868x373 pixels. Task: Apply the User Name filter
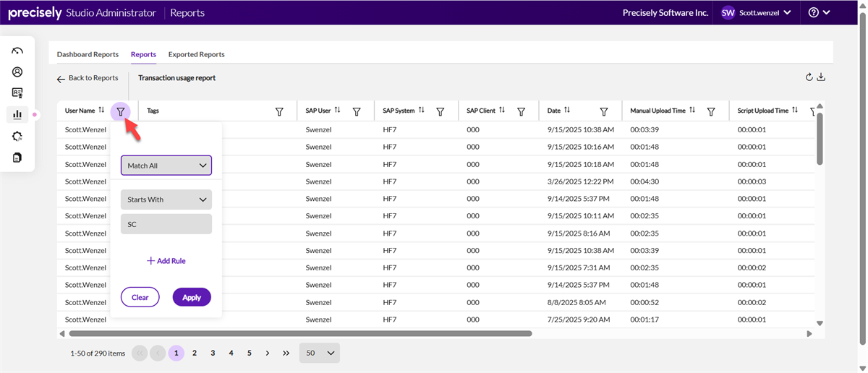click(x=192, y=297)
